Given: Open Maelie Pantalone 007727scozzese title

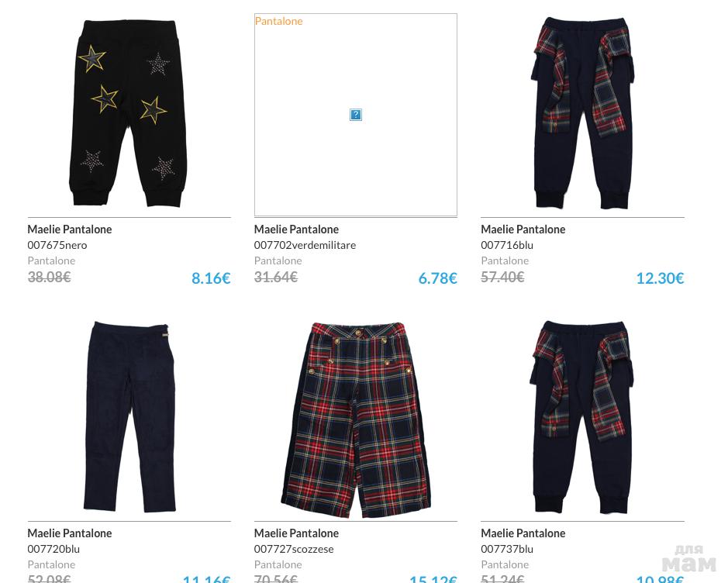Looking at the screenshot, I should (x=296, y=533).
